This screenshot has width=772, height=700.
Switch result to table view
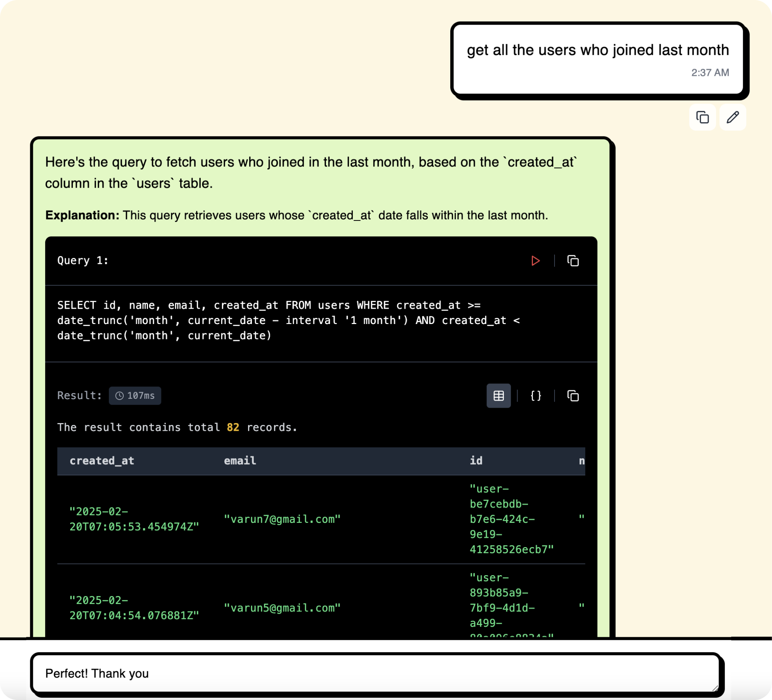[498, 395]
